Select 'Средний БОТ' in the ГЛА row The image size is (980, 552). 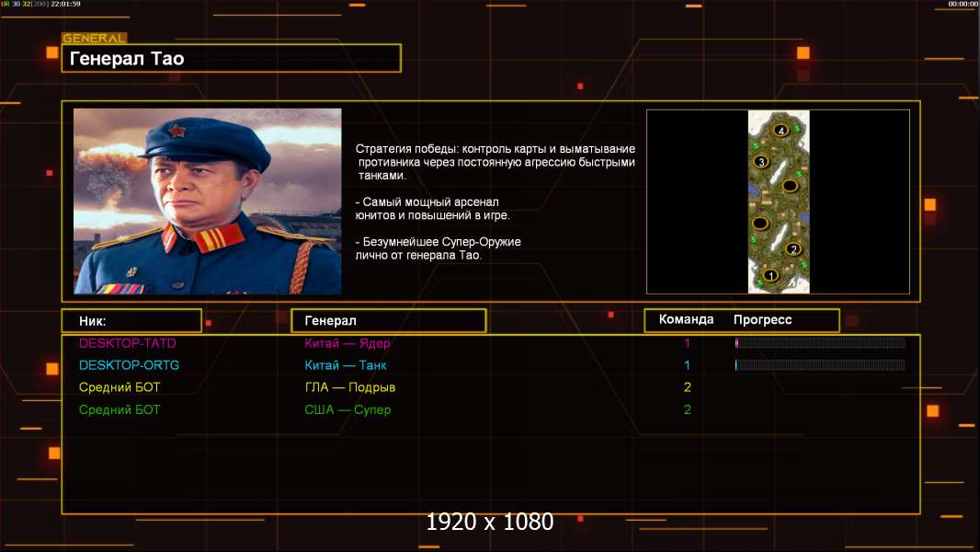pos(120,387)
